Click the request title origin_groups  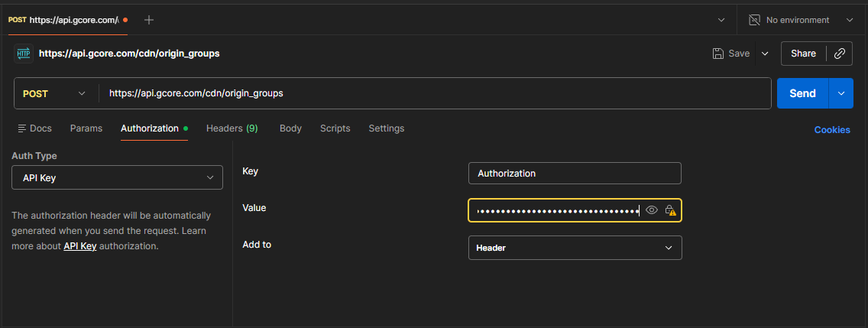(x=129, y=54)
